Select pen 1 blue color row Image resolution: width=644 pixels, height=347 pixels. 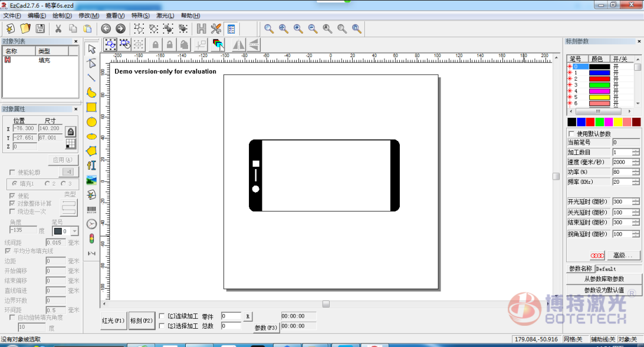click(600, 72)
